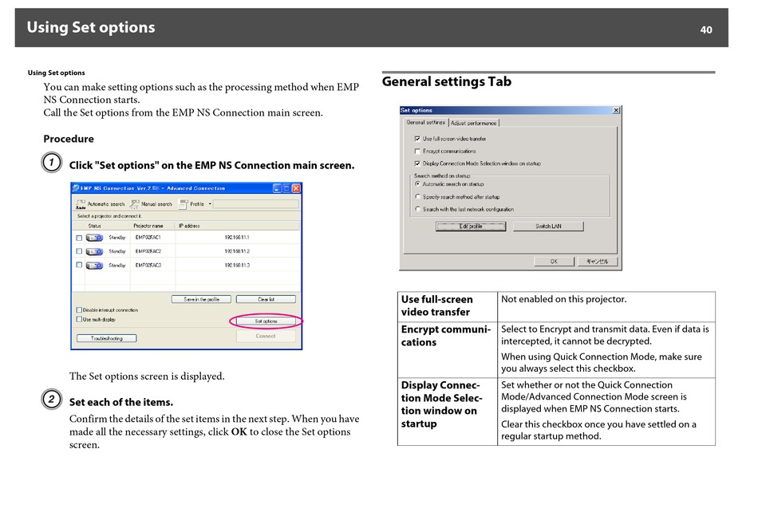
Task: Click IP address 192.168.11.3
Action: pyautogui.click(x=237, y=266)
